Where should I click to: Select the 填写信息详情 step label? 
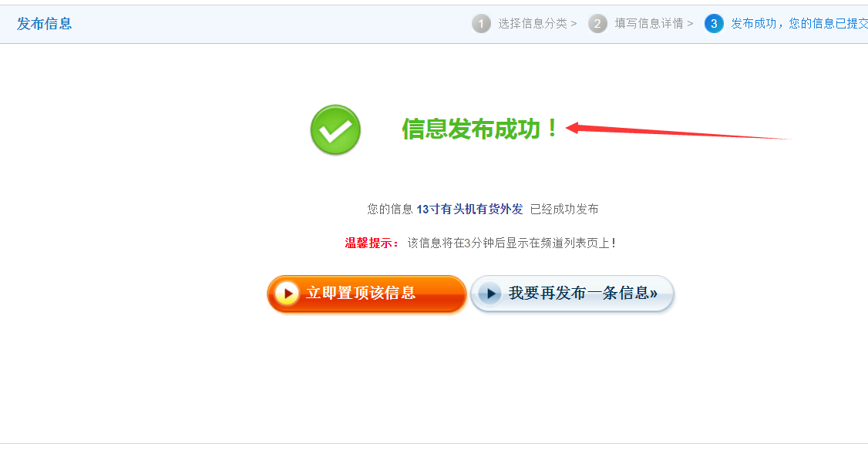tap(649, 24)
